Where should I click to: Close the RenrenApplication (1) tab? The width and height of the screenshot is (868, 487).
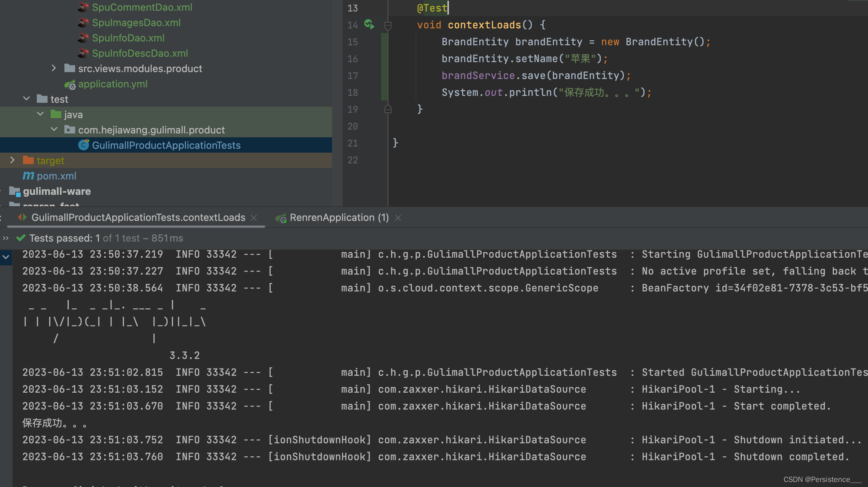[398, 218]
